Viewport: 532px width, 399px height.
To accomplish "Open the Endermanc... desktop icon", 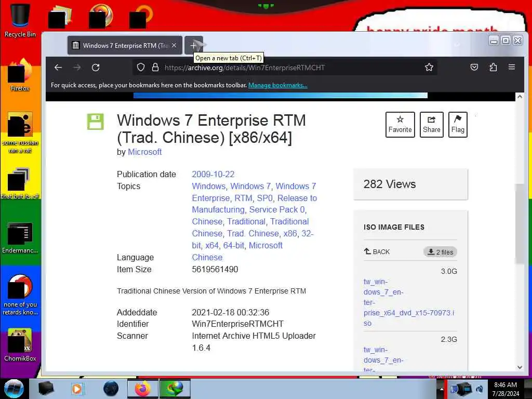I will [20, 237].
